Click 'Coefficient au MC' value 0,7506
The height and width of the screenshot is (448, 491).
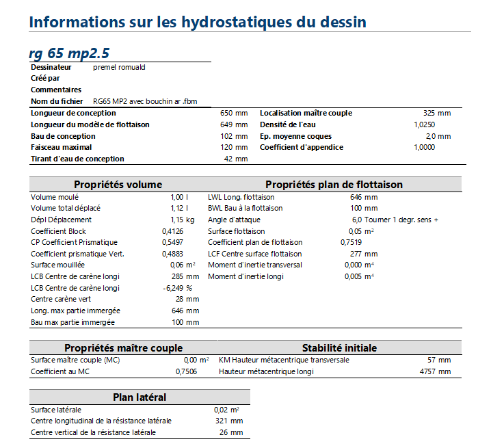pos(186,372)
